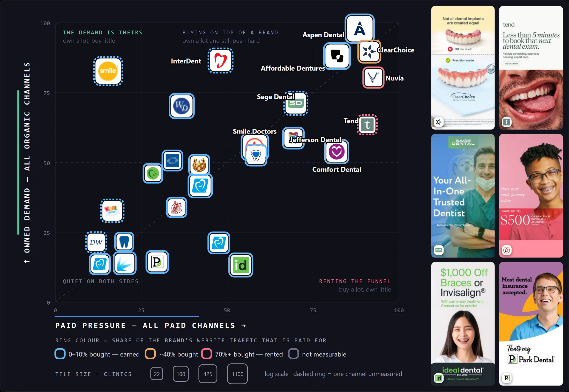Click the 'SD' badge on Sage Dental ad
The width and height of the screenshot is (569, 392).
pyautogui.click(x=439, y=250)
